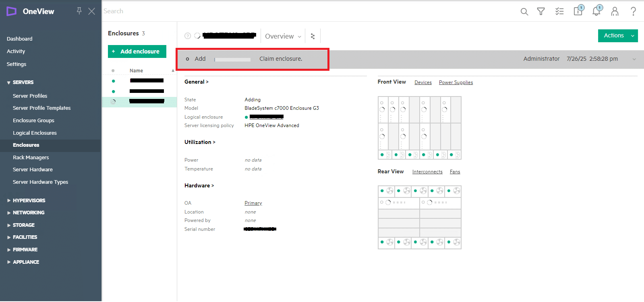
Task: Open Server Hardware
Action: (33, 169)
